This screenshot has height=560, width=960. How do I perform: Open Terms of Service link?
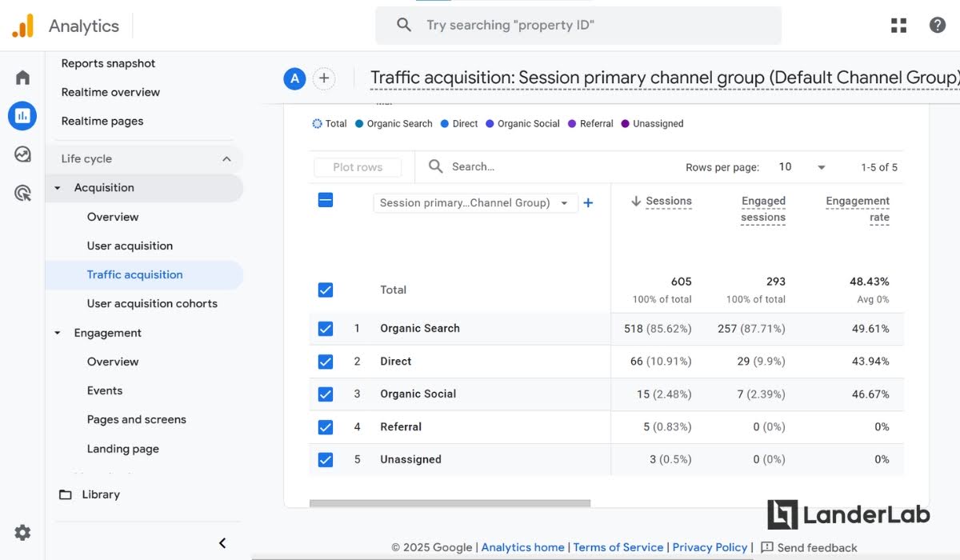tap(618, 547)
